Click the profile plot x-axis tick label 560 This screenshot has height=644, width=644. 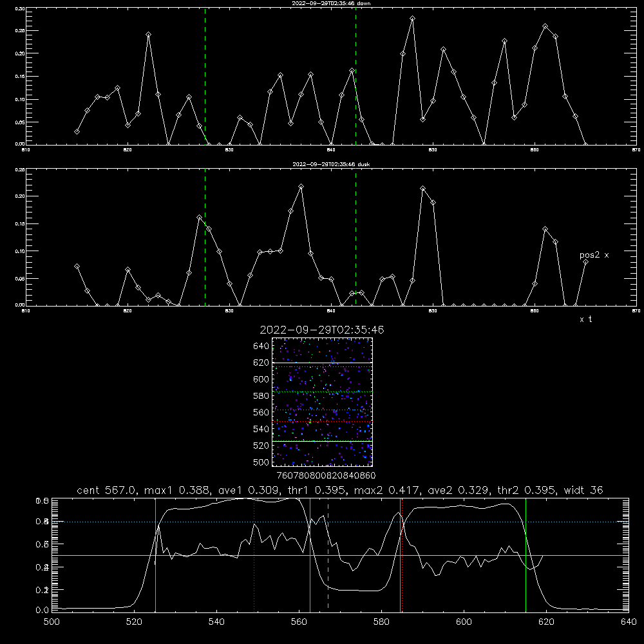tap(299, 621)
